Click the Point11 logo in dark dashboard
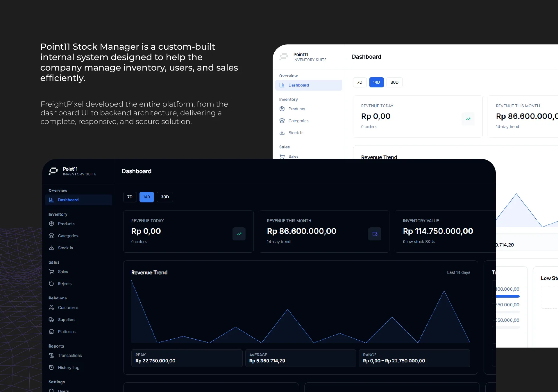The width and height of the screenshot is (558, 392). [53, 171]
